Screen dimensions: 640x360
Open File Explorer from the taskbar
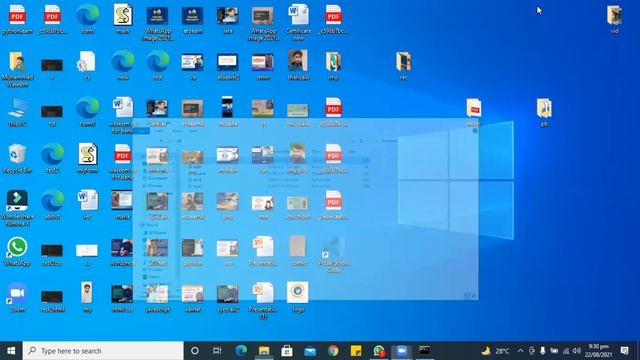[264, 351]
